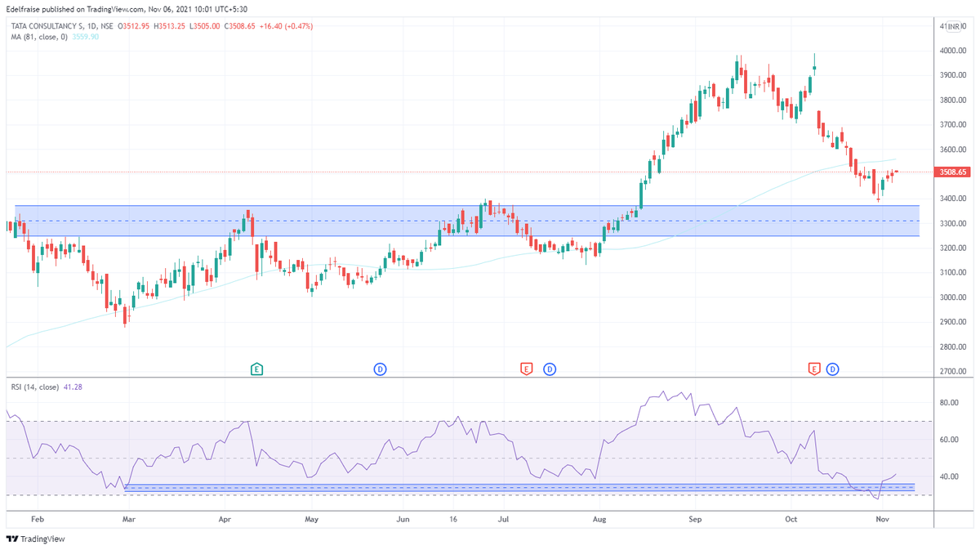Image resolution: width=980 pixels, height=550 pixels.
Task: Click the change value +16.40 (+0.47%)
Action: [x=286, y=26]
